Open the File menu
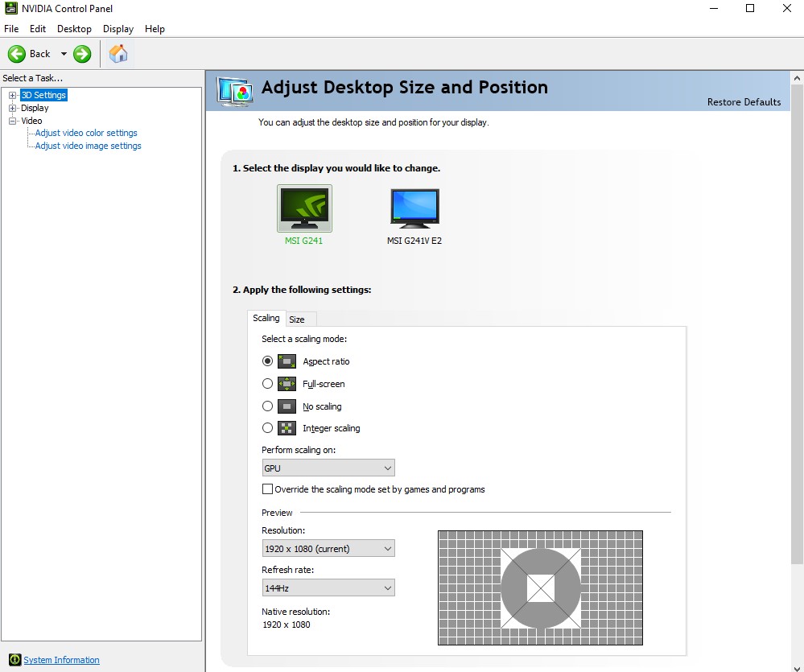The width and height of the screenshot is (804, 672). pos(11,29)
